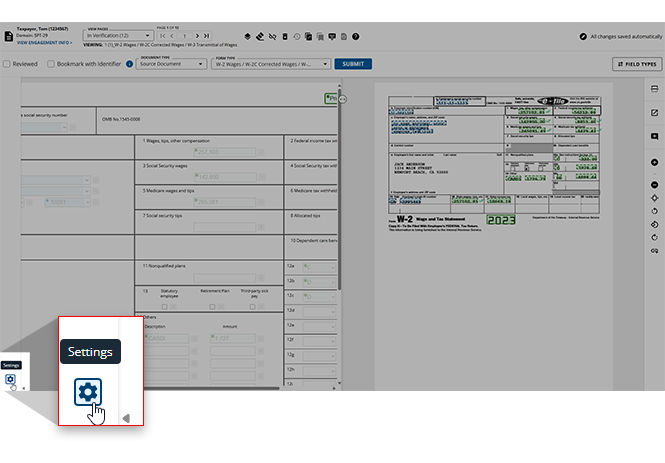Click the bottom binoculars search icon in the right sidebar
Image resolution: width=665 pixels, height=463 pixels.
[x=654, y=251]
